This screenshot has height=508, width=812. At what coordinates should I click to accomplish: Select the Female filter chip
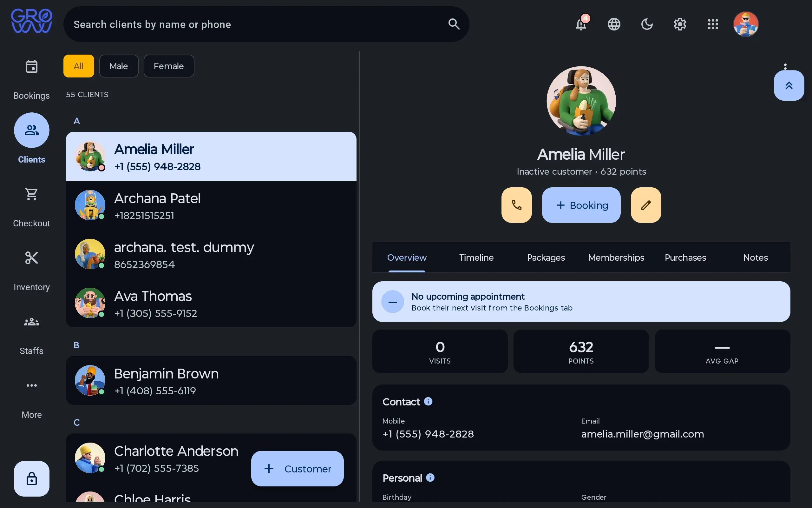(169, 66)
